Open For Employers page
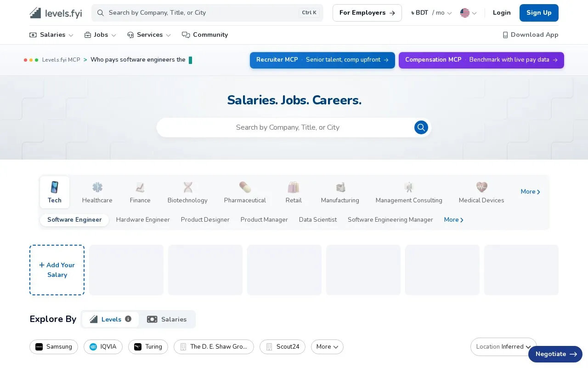This screenshot has width=588, height=368. [x=367, y=13]
